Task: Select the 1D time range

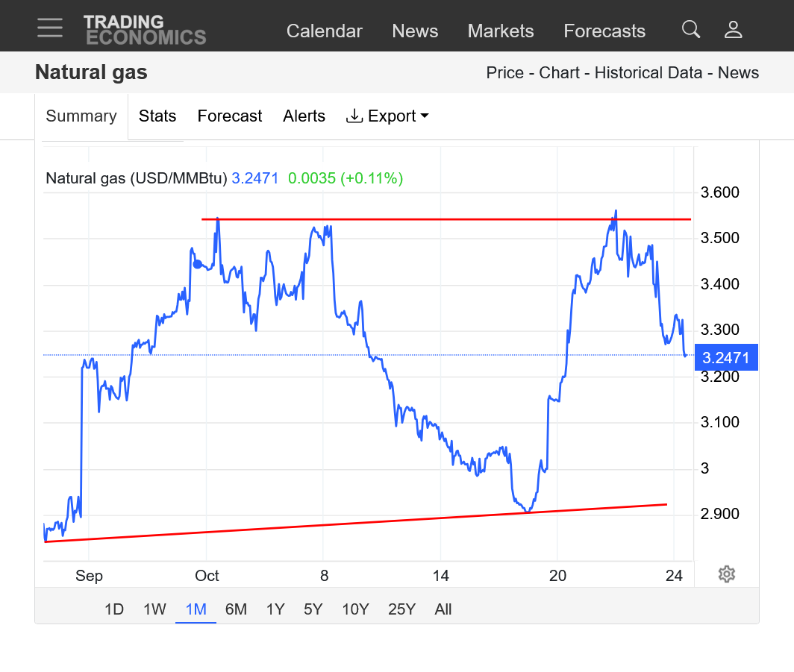Action: (x=113, y=609)
